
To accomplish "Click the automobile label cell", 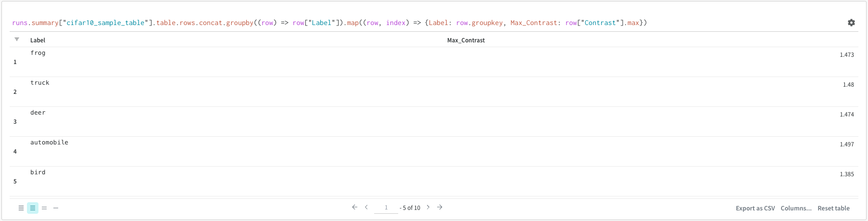I will (x=49, y=143).
